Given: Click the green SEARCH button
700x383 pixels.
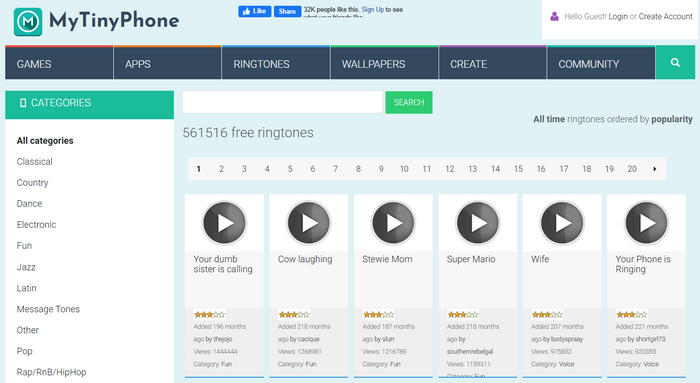Looking at the screenshot, I should (408, 102).
